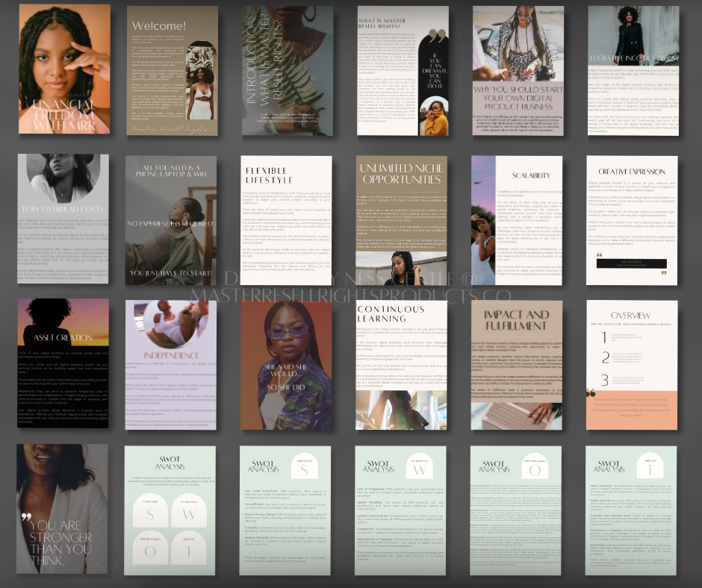This screenshot has width=702, height=588.
Task: Select the Flexible Lifestyle page thumbnail
Action: tap(287, 218)
